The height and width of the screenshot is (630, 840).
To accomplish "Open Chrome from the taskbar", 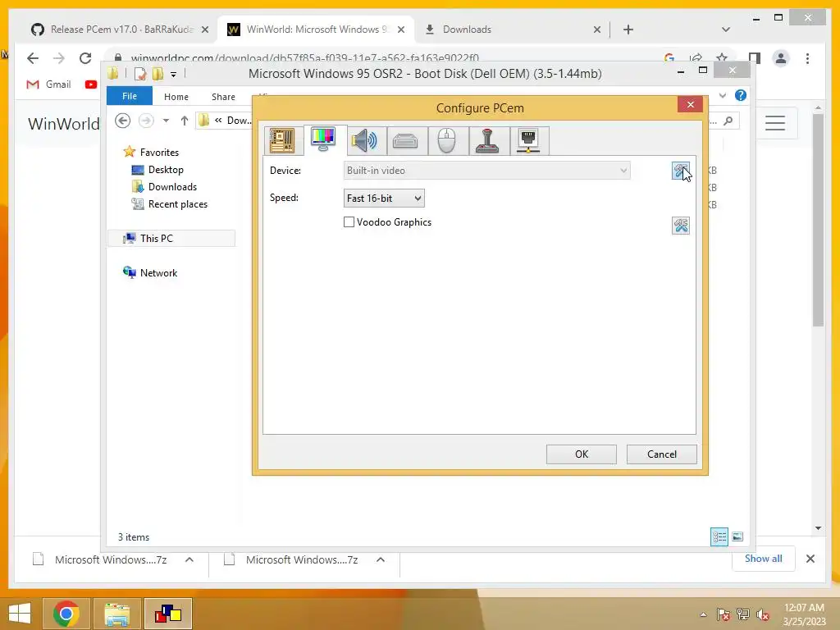I will click(x=66, y=614).
